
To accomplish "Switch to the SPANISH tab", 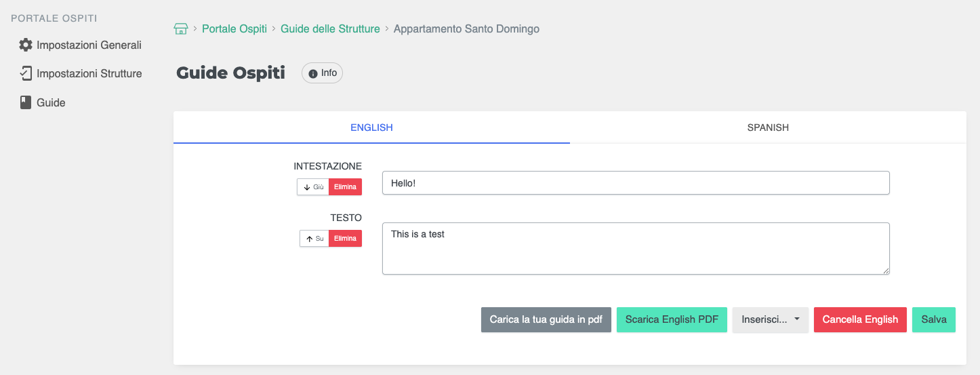I will [x=768, y=127].
